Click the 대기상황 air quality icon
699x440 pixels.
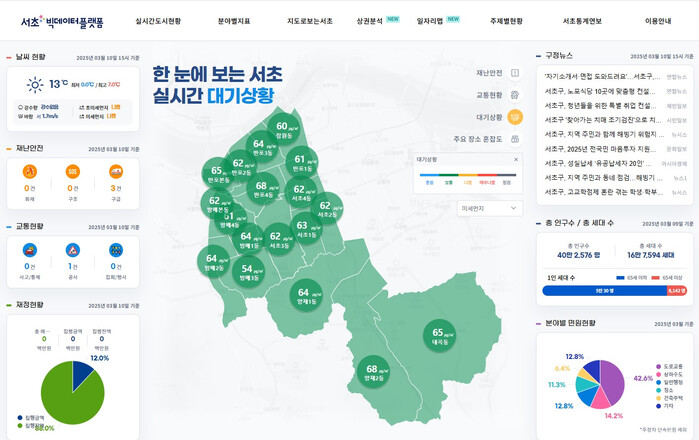(514, 117)
